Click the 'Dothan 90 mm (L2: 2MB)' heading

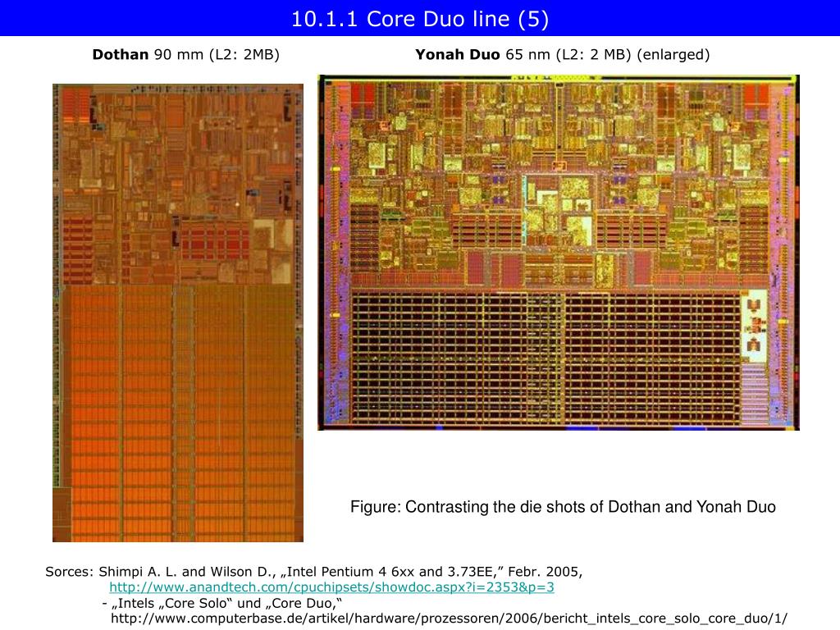click(186, 55)
